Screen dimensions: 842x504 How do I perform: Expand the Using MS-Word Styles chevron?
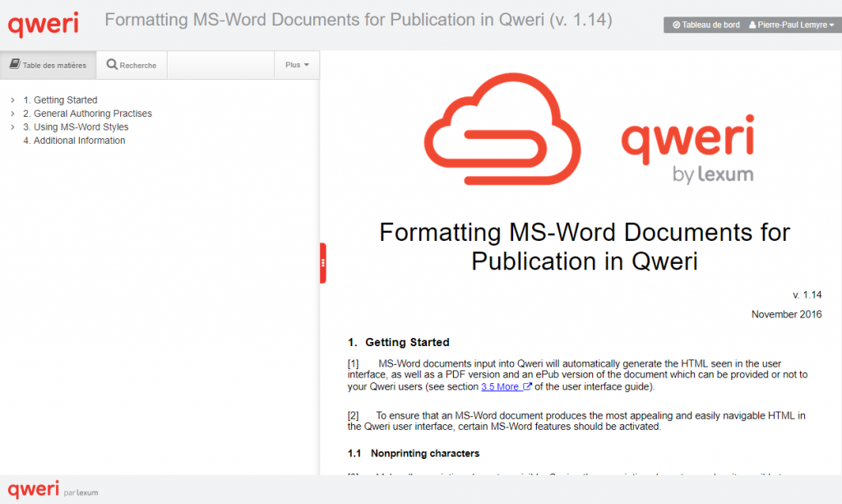click(x=12, y=127)
